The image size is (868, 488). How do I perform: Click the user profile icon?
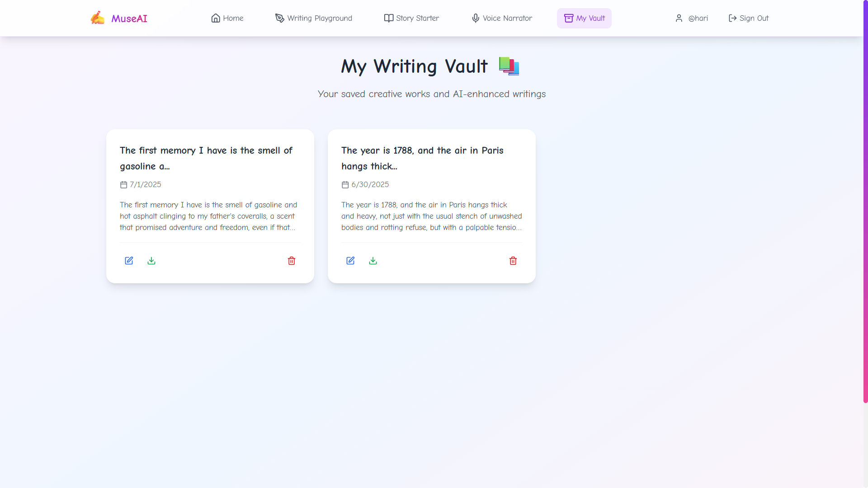pyautogui.click(x=679, y=18)
